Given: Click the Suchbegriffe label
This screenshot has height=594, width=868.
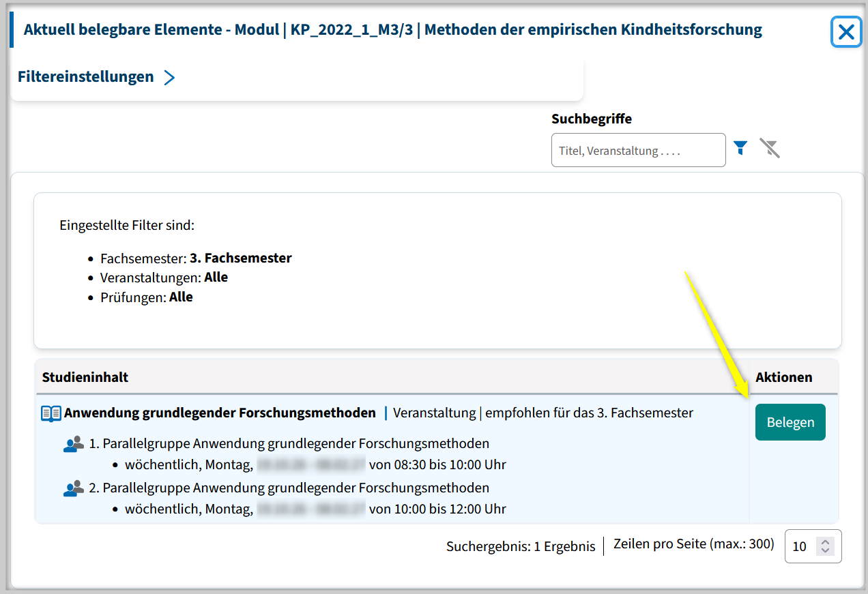Looking at the screenshot, I should click(x=592, y=119).
